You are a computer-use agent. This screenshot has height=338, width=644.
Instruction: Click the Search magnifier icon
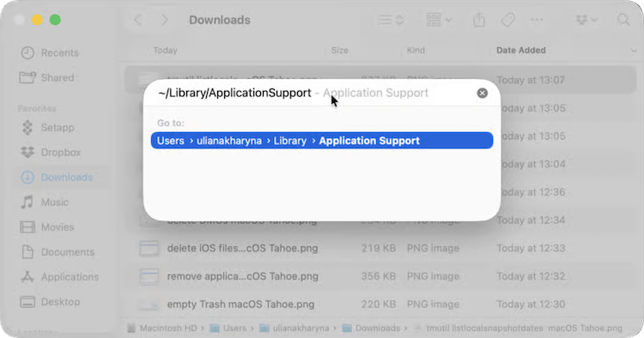[x=623, y=20]
